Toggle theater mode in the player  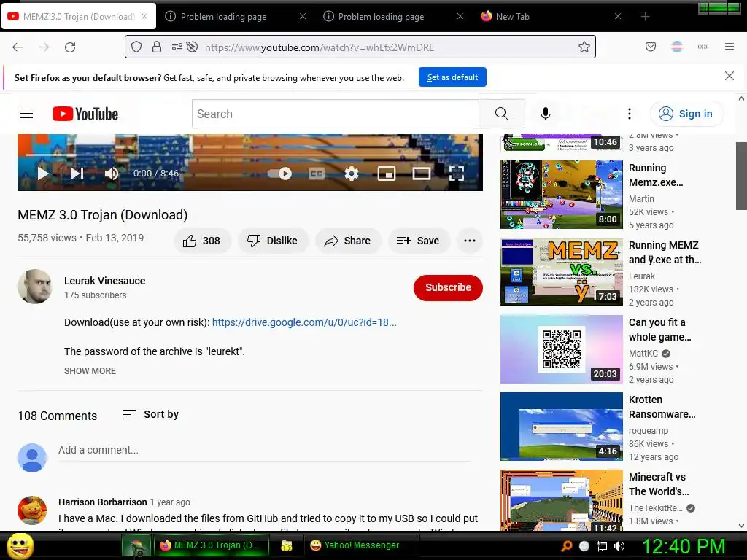421,174
